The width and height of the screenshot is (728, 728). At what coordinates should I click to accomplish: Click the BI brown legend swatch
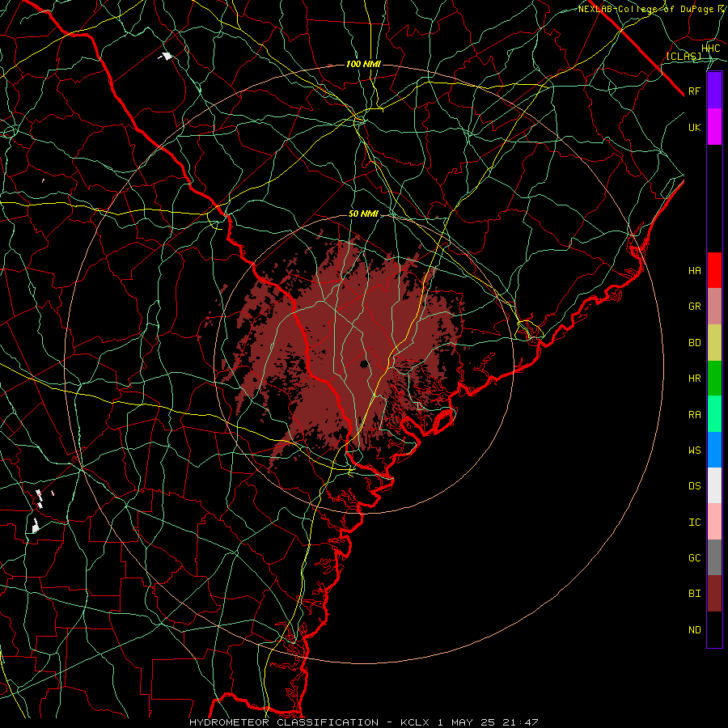click(x=714, y=594)
